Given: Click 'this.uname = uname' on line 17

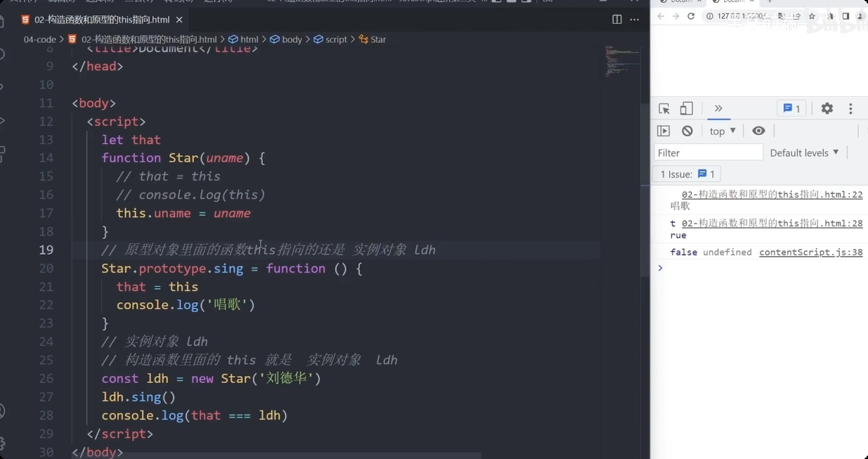Looking at the screenshot, I should coord(183,213).
